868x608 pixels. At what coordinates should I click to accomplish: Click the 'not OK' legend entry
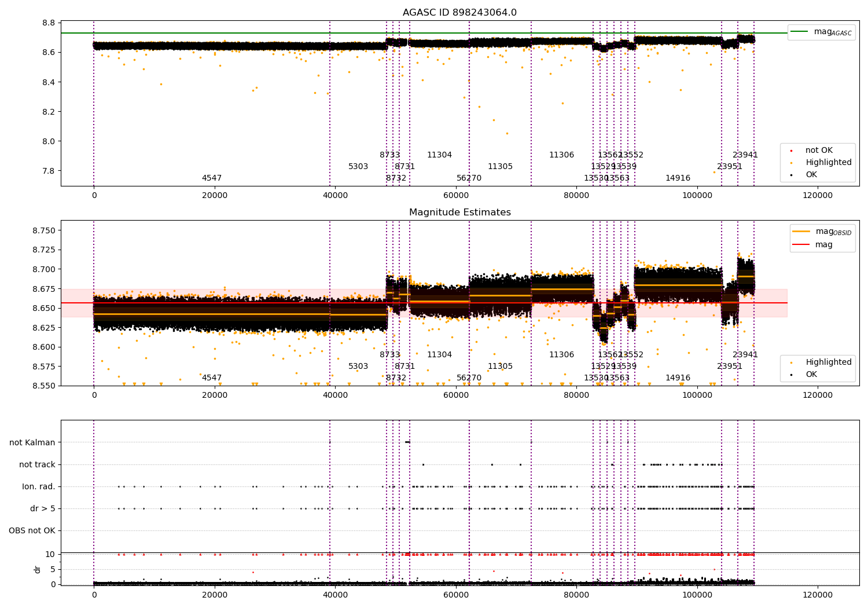click(x=819, y=151)
